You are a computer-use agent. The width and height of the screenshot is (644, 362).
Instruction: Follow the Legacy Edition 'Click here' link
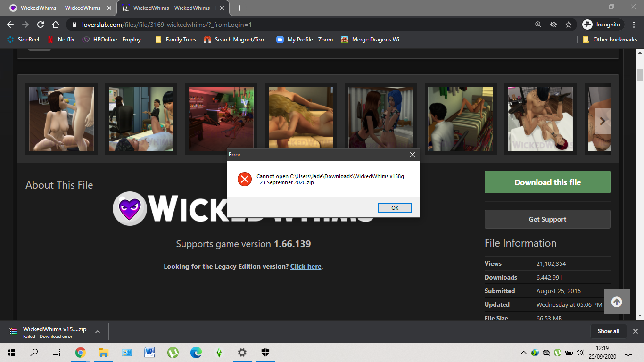306,266
